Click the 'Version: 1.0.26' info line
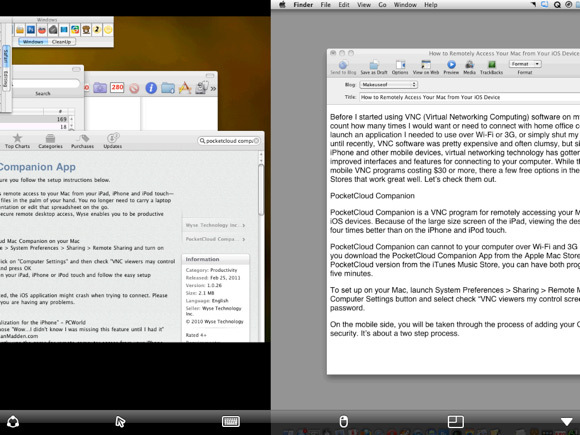This screenshot has width=580, height=435. (x=204, y=285)
